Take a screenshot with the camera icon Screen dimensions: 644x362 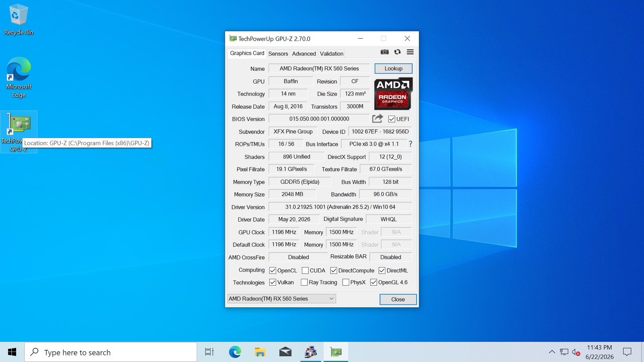point(385,52)
